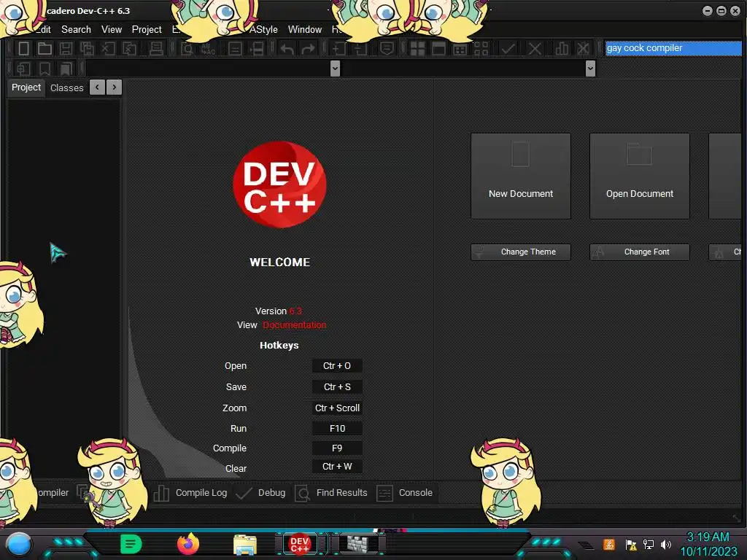
Task: Click the Open file folder toolbar icon
Action: tap(44, 48)
